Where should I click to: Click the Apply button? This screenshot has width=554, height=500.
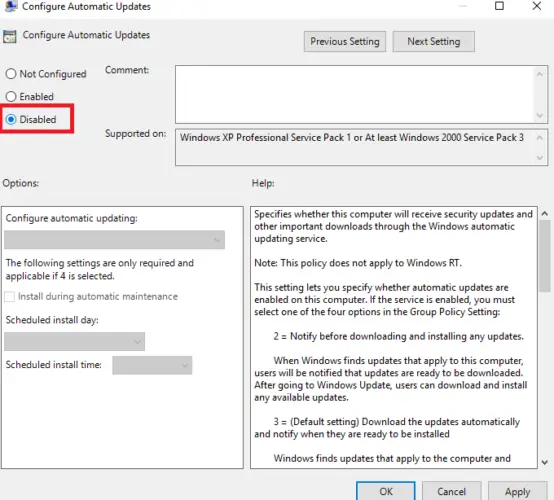tap(518, 491)
